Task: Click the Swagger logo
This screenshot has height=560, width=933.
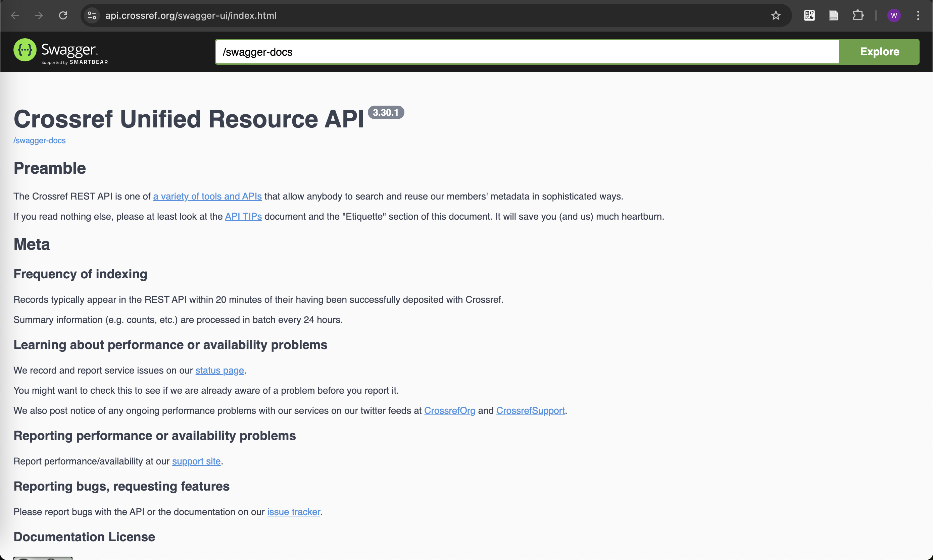Action: [60, 51]
